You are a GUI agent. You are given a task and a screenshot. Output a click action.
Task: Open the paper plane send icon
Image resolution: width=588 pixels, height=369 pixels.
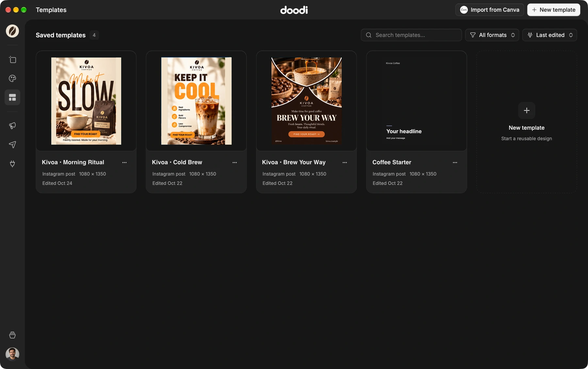[12, 145]
